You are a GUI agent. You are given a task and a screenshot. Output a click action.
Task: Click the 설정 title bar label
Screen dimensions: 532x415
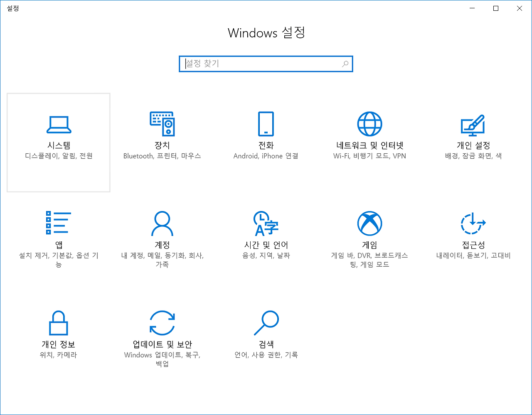click(13, 8)
